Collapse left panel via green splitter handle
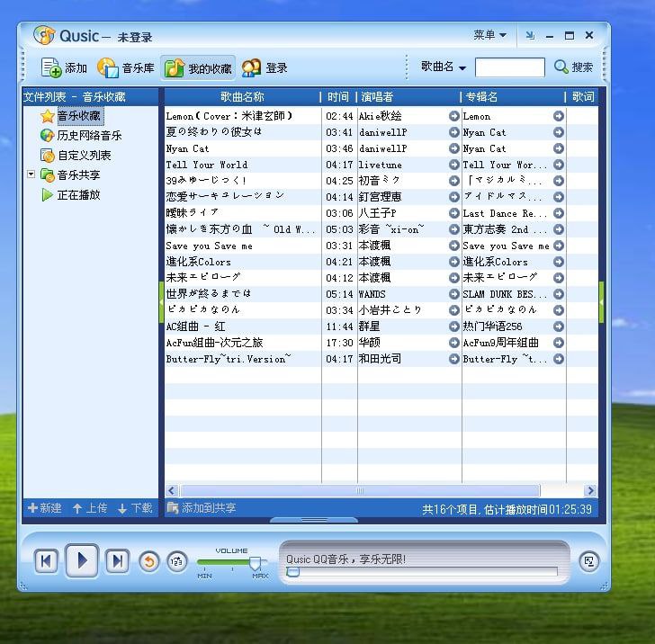Image resolution: width=655 pixels, height=644 pixels. pos(161,302)
